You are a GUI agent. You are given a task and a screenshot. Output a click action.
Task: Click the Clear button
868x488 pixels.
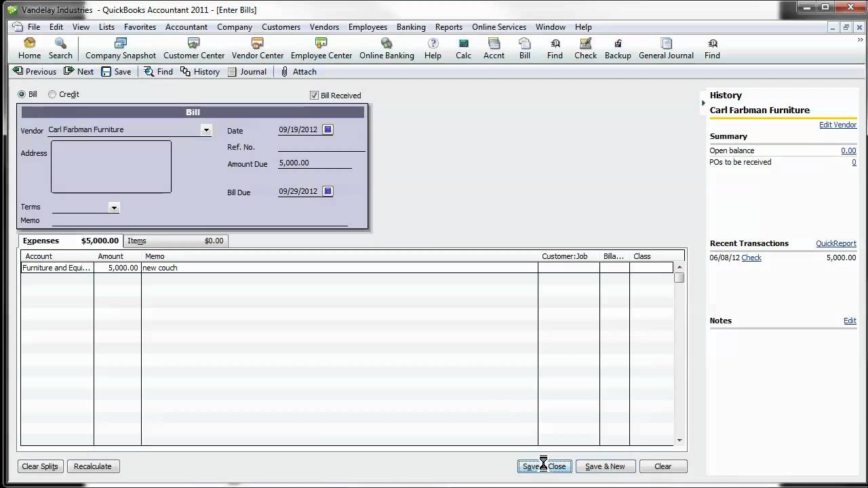click(x=663, y=466)
